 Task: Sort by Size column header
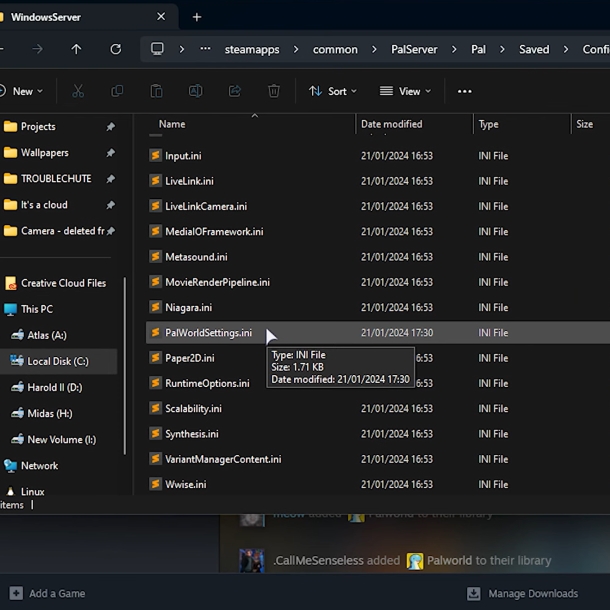[584, 124]
